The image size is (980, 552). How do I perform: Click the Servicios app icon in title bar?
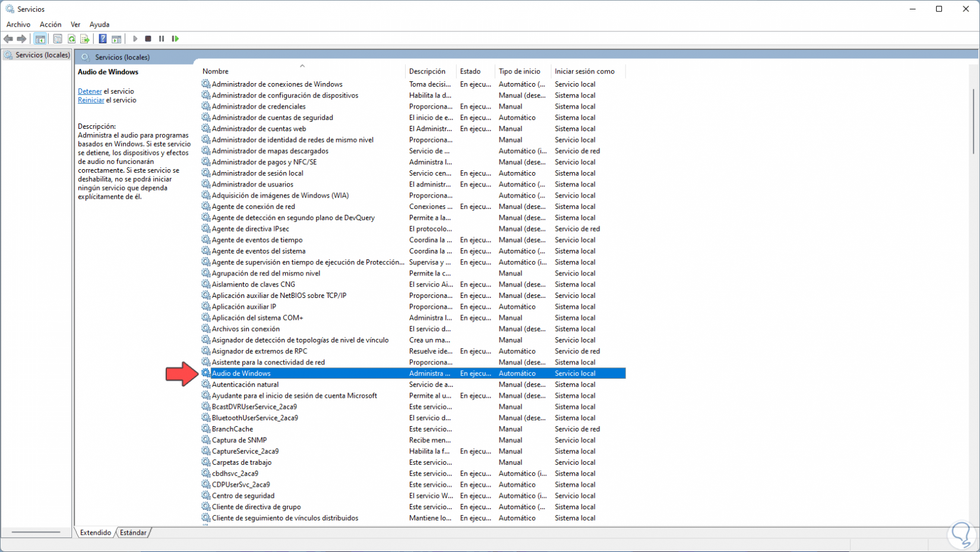[x=10, y=9]
